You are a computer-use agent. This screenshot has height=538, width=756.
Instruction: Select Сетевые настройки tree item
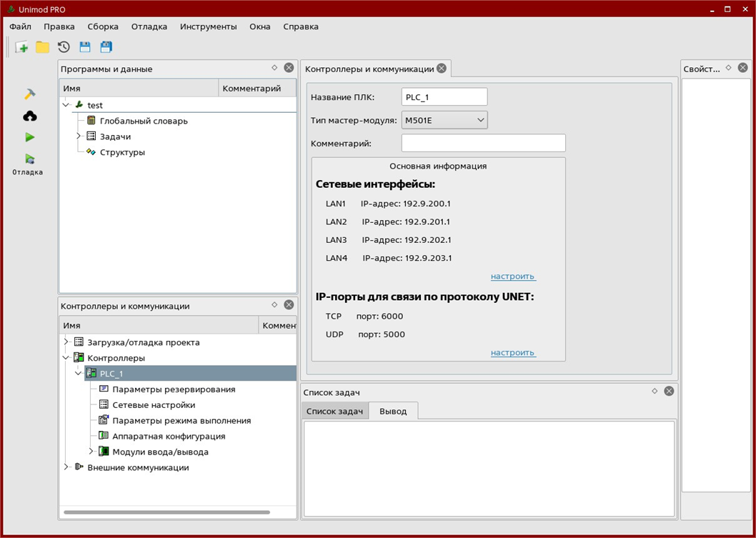[154, 405]
